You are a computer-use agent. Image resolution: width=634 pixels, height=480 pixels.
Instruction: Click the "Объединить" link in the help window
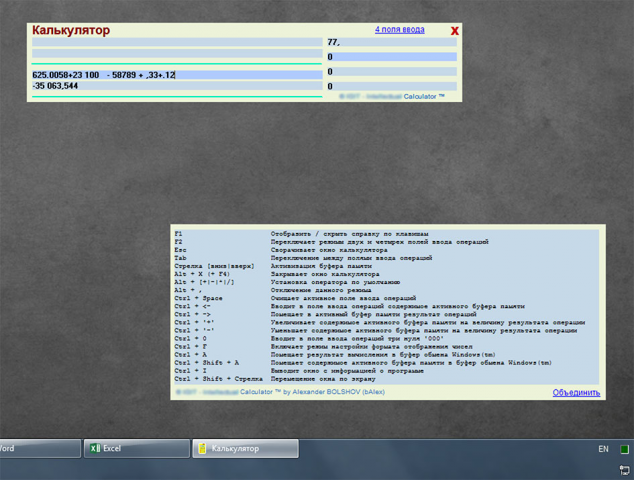click(576, 392)
